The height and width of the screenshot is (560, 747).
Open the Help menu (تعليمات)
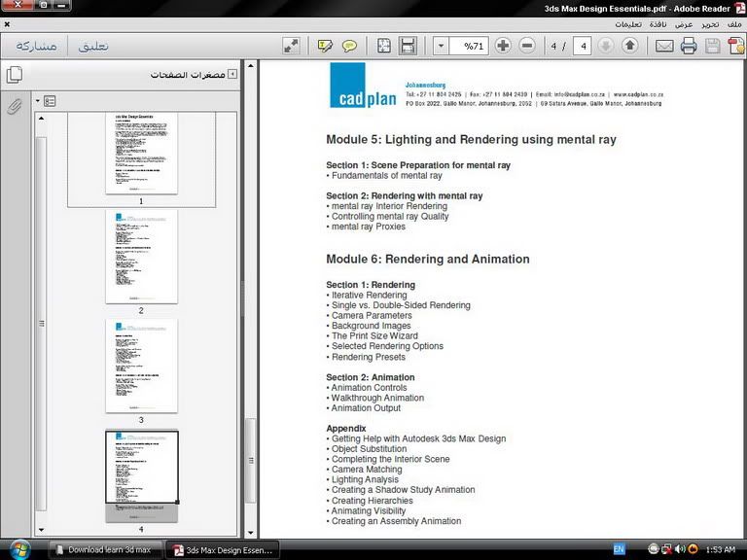click(x=628, y=23)
